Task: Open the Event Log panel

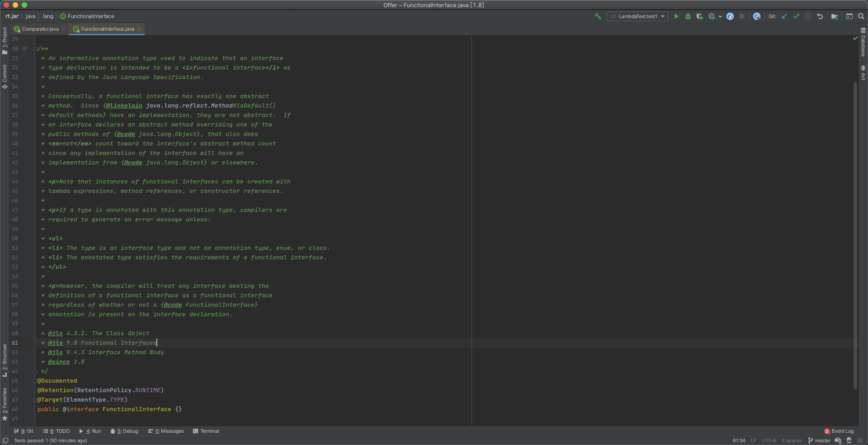Action: pyautogui.click(x=839, y=431)
